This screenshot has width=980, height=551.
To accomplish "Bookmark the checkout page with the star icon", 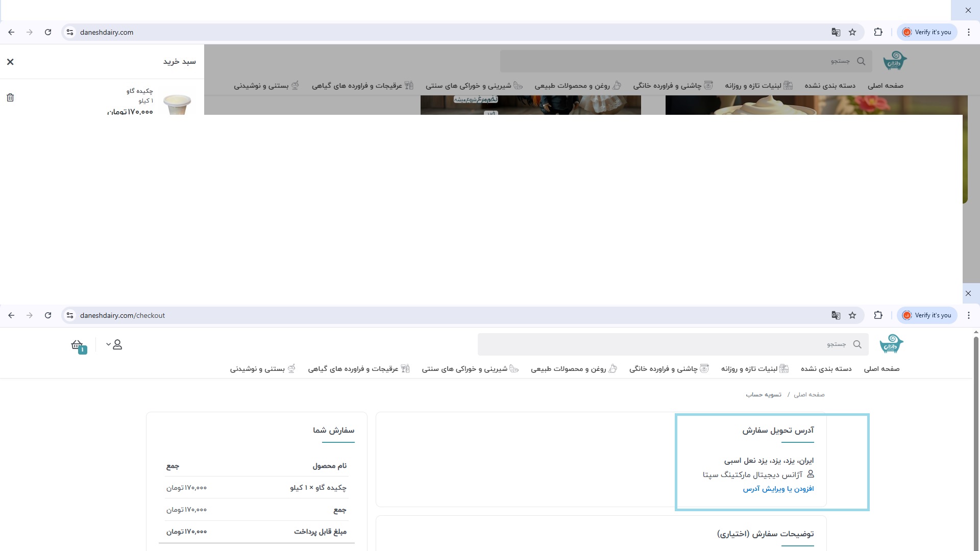I will 852,315.
